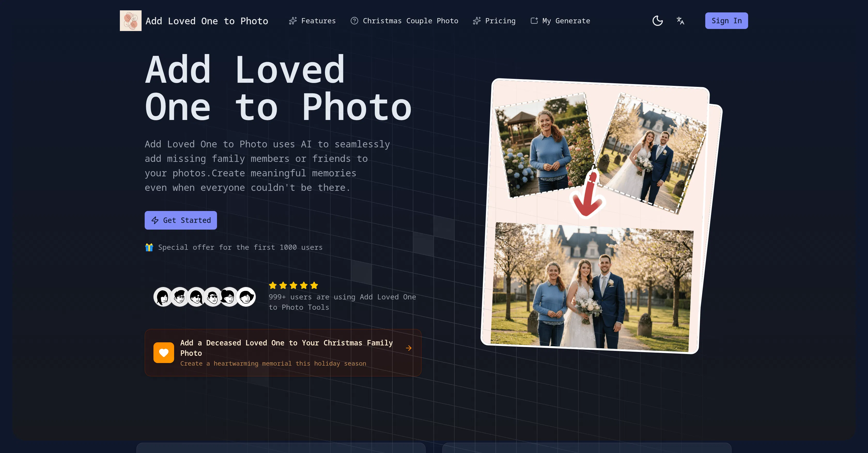The width and height of the screenshot is (868, 453).
Task: Click the Add Loved One to Photo logo icon
Action: (x=130, y=21)
